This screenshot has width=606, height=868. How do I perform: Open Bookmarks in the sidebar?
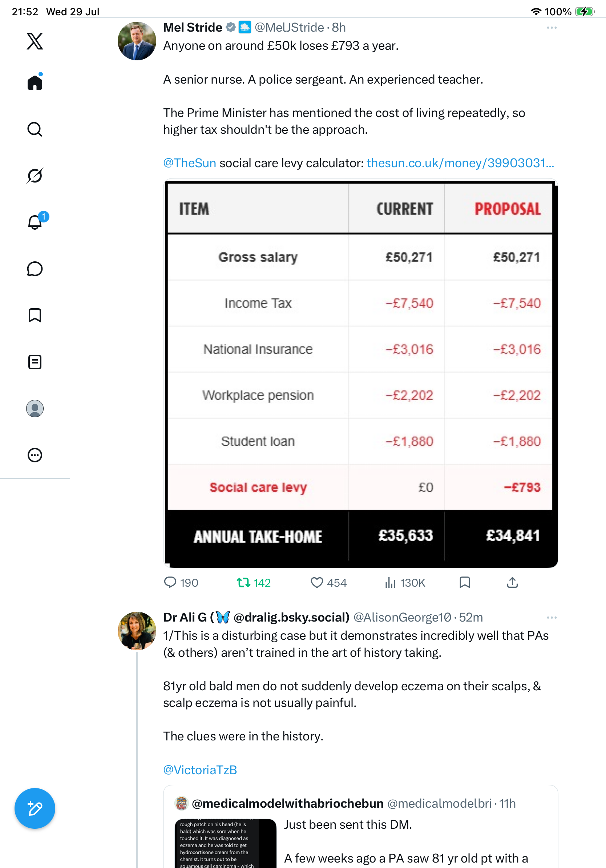tap(35, 315)
